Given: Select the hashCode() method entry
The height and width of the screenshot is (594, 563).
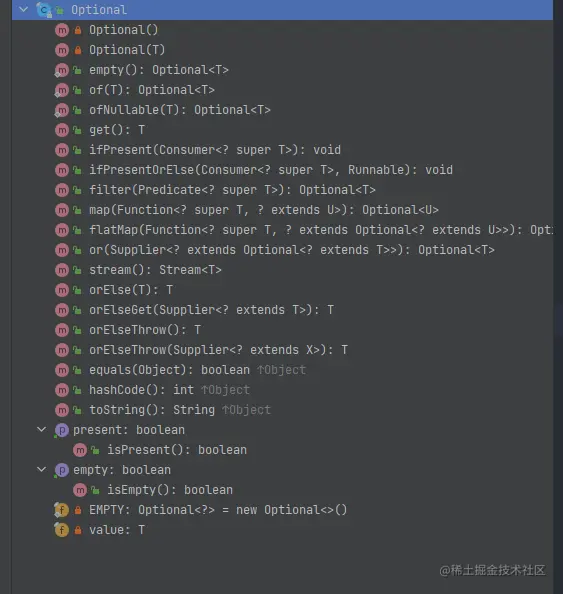Looking at the screenshot, I should [x=169, y=390].
